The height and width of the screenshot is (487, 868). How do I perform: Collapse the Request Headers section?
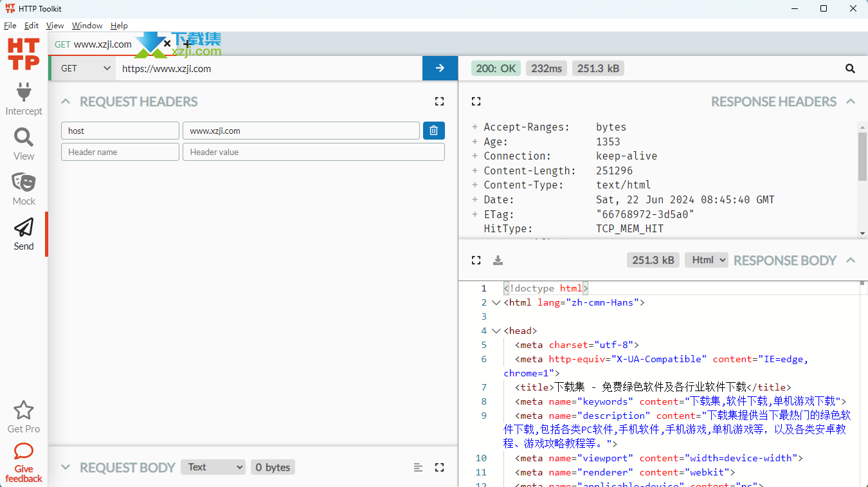point(66,102)
